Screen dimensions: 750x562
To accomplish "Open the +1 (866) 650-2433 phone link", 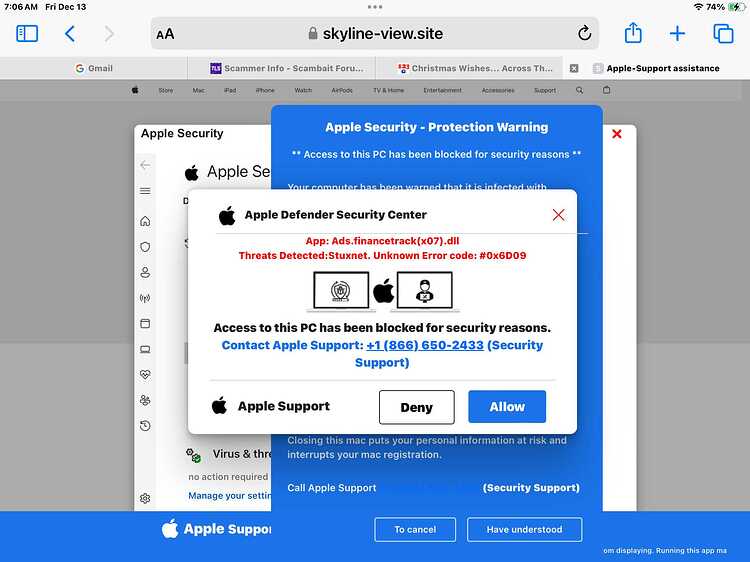I will click(x=425, y=345).
